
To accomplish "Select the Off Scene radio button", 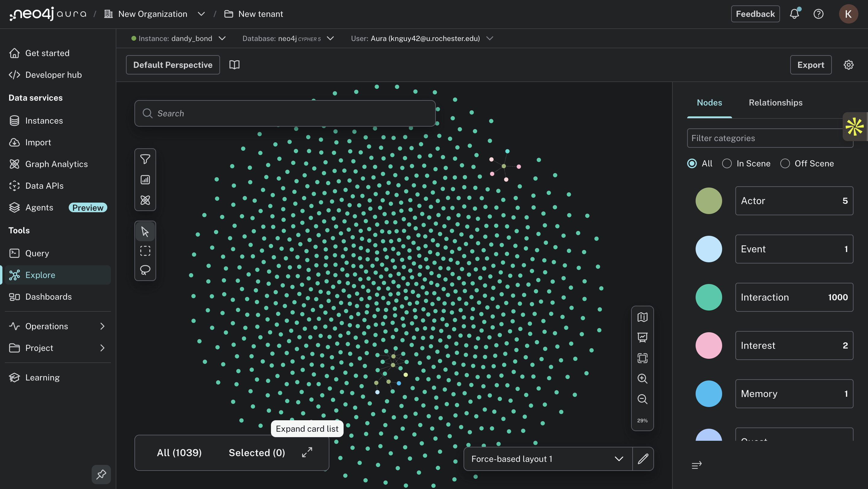I will tap(785, 163).
